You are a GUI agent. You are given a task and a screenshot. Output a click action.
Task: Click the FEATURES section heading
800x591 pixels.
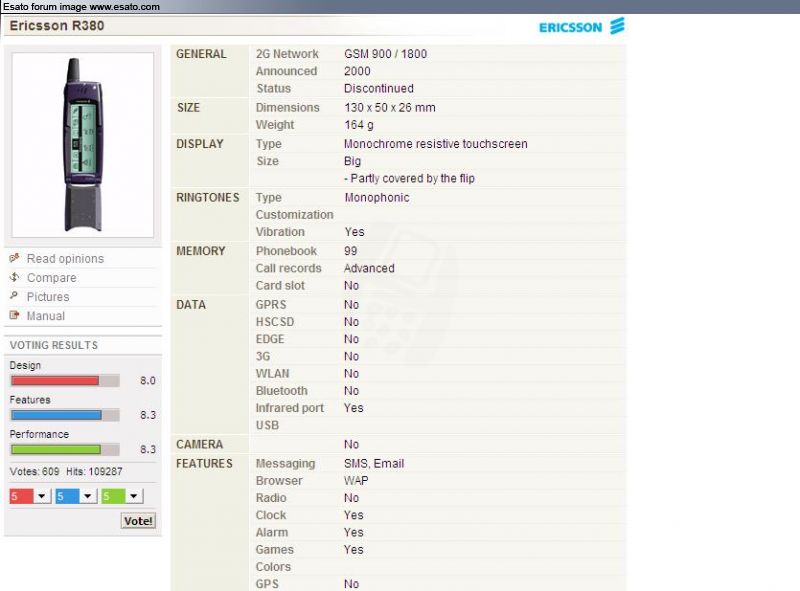point(204,463)
